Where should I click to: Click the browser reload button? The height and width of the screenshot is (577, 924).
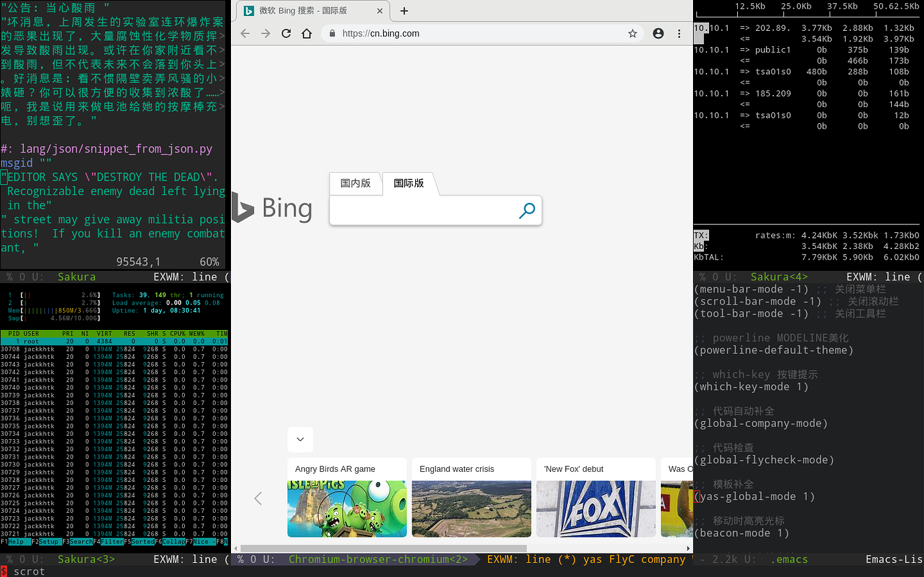coord(286,33)
